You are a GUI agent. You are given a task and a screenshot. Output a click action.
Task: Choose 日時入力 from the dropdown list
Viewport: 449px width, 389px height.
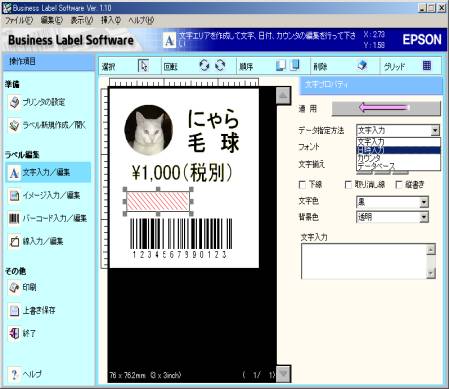pos(398,150)
